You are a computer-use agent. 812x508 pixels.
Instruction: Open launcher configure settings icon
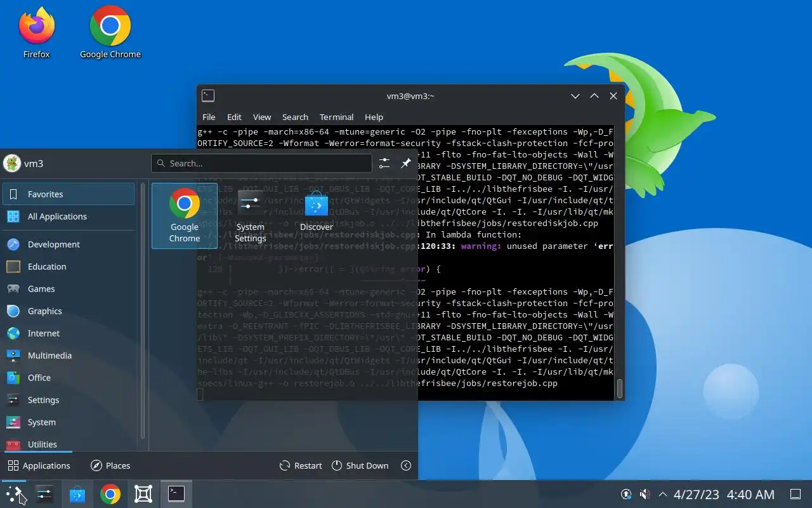click(384, 163)
